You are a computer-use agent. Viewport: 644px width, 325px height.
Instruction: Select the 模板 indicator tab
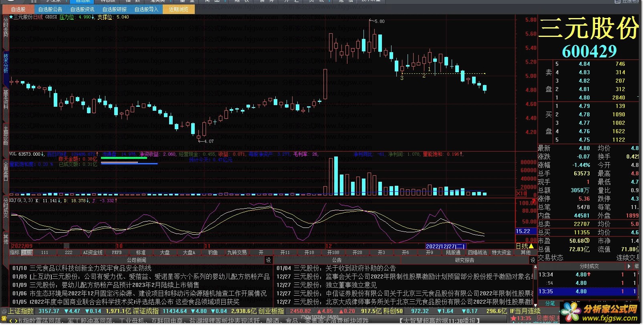coord(26,253)
